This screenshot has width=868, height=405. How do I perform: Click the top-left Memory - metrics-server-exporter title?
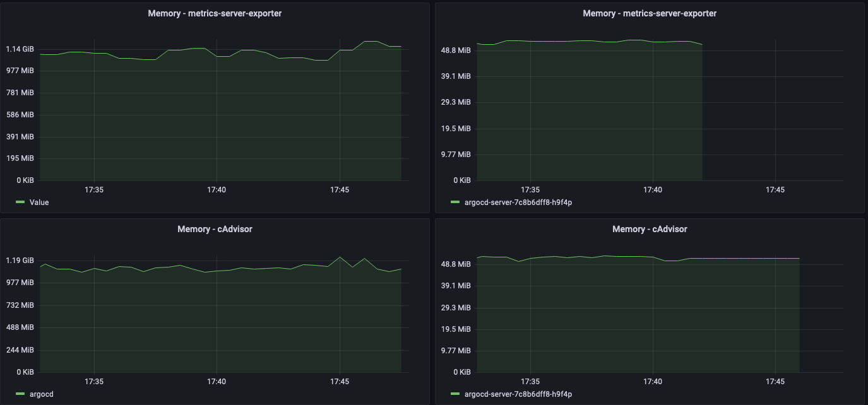click(x=215, y=13)
